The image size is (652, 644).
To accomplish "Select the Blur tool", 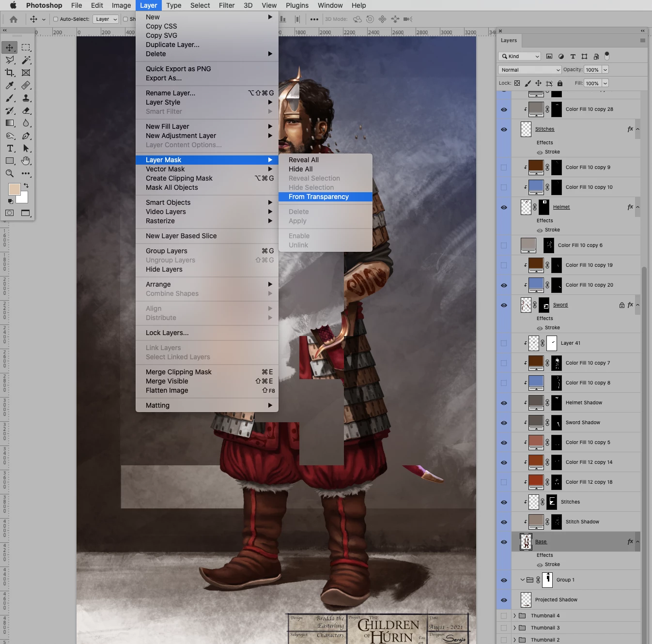I will pos(26,123).
